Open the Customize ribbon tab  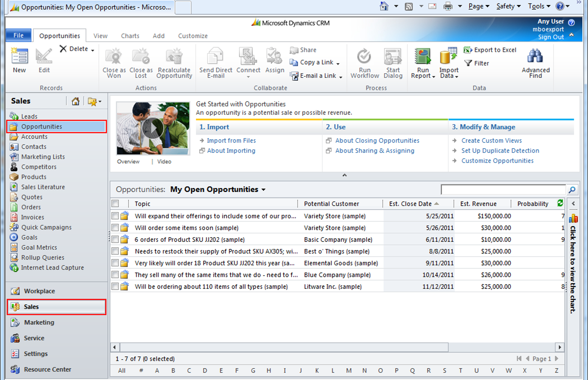[x=193, y=36]
